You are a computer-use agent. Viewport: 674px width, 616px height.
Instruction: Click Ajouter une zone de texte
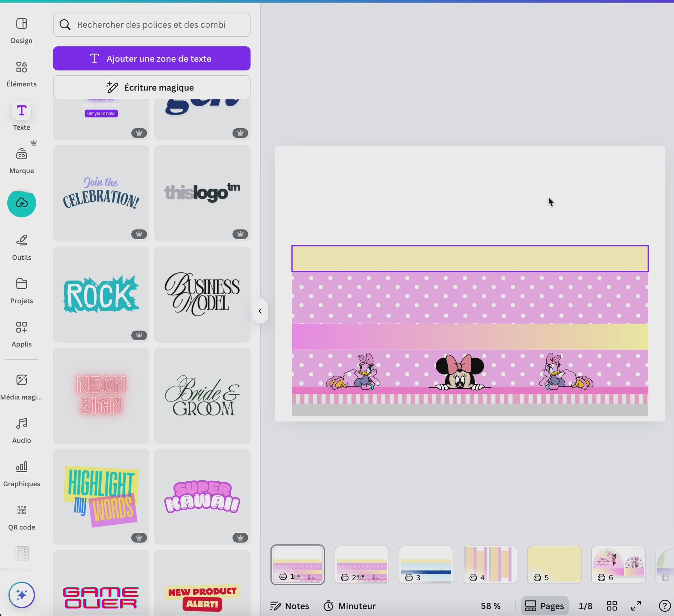151,59
